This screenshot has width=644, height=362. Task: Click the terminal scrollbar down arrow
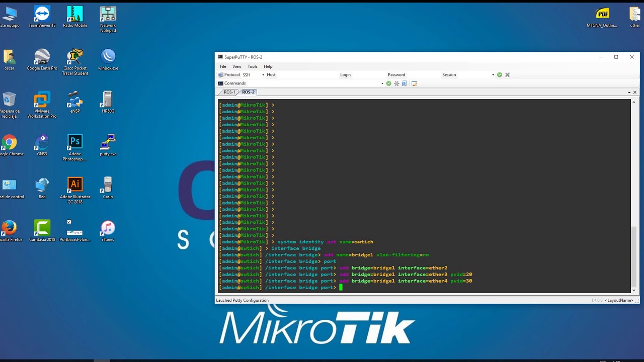point(633,290)
